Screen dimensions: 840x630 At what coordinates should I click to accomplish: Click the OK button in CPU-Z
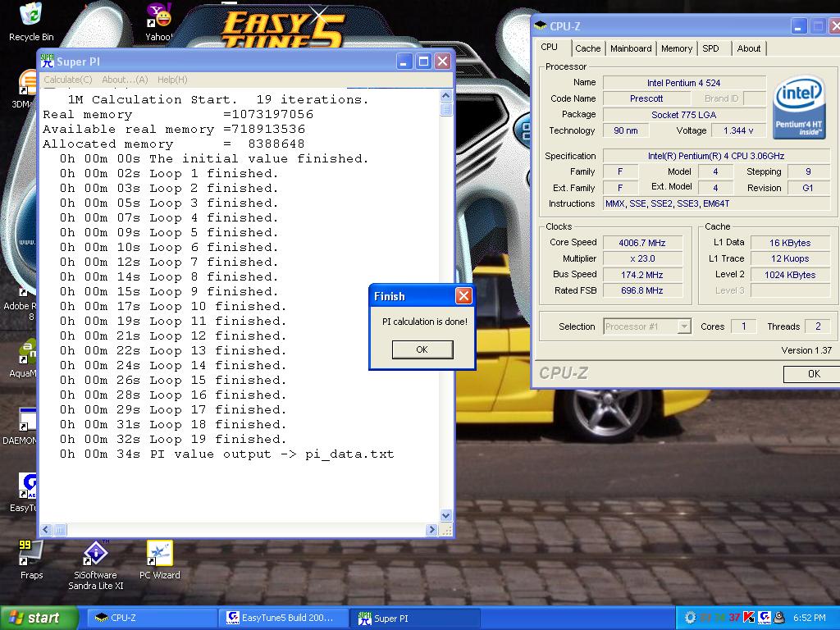(813, 374)
